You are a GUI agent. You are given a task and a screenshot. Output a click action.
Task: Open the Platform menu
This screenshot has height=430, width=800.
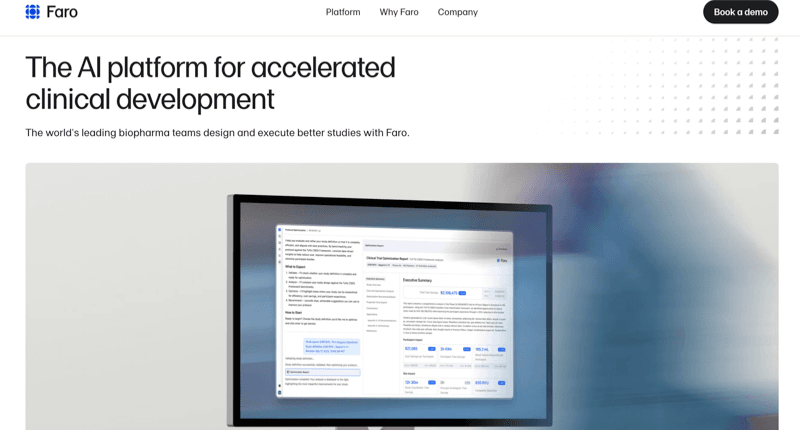click(343, 12)
